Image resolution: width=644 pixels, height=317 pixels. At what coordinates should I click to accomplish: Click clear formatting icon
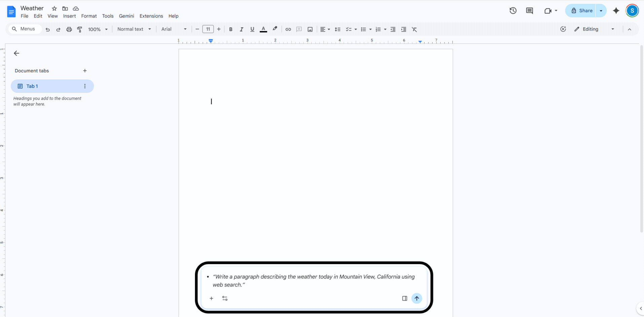pos(414,29)
